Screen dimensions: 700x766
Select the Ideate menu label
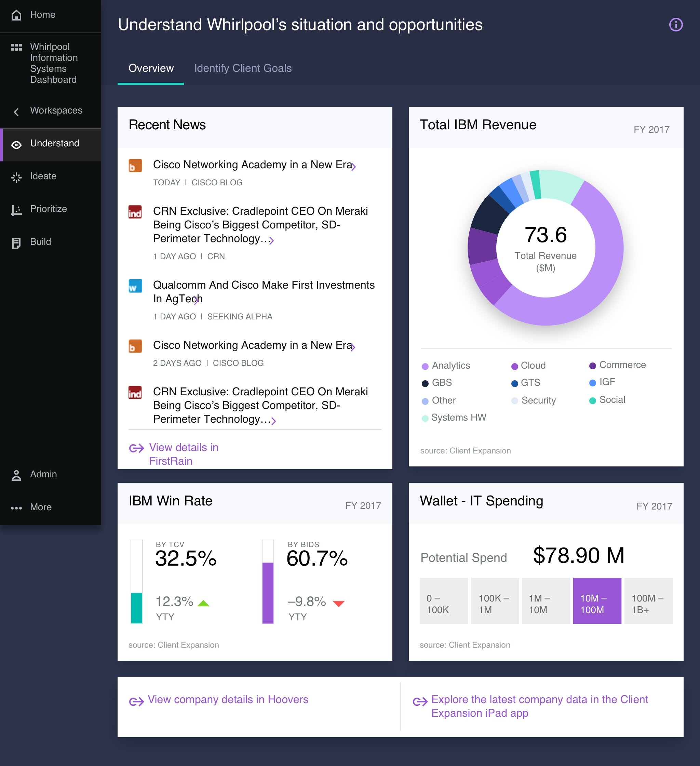pos(43,176)
